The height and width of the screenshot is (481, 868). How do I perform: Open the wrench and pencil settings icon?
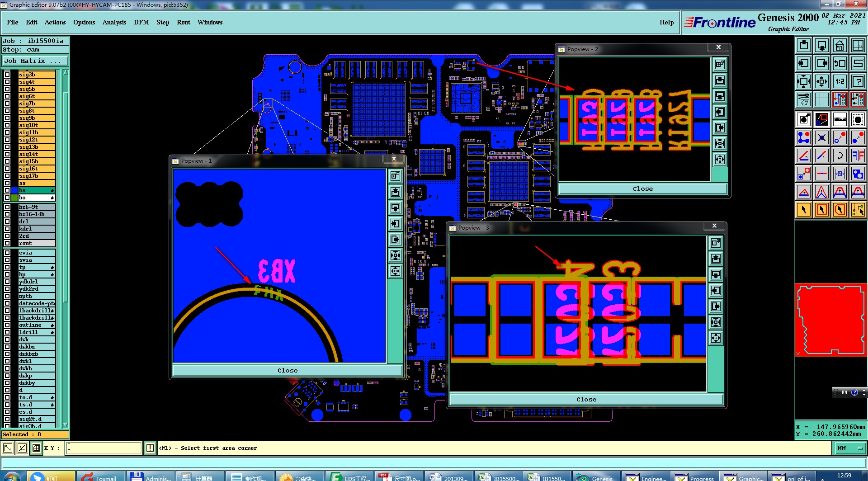(x=803, y=99)
